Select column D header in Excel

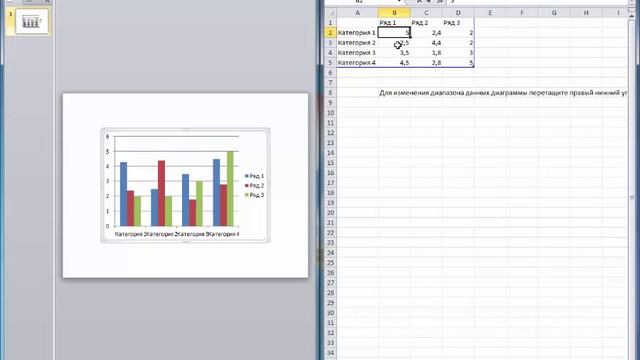click(x=458, y=13)
